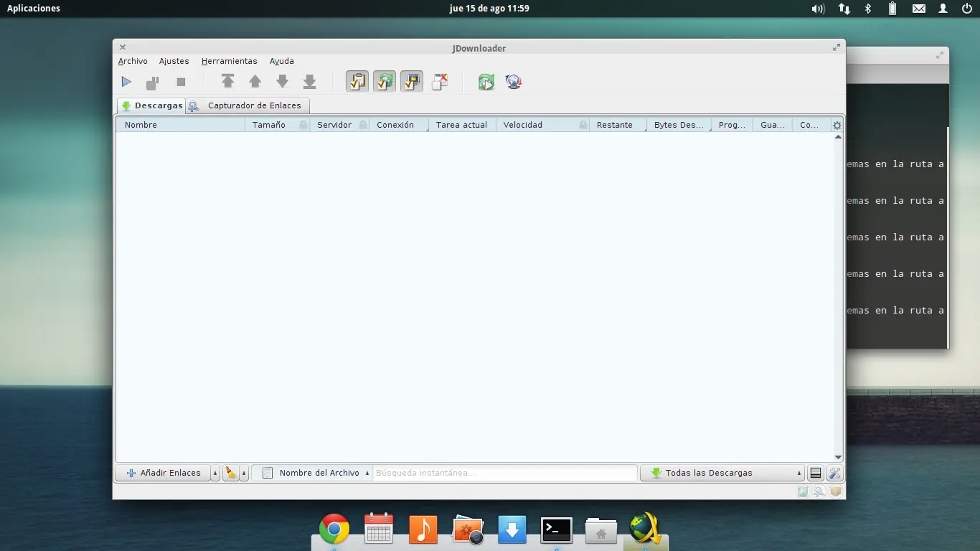Image resolution: width=980 pixels, height=551 pixels.
Task: Open the wrench settings icon at bottom right
Action: 834,473
